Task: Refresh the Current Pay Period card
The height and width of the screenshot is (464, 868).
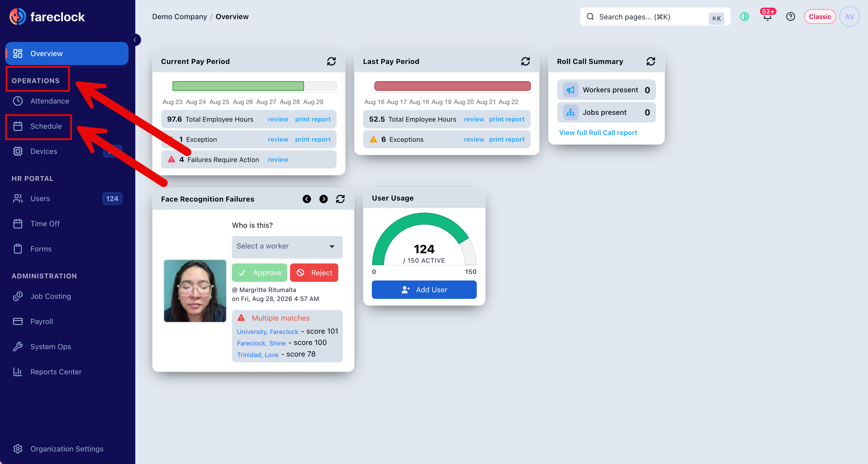Action: tap(331, 61)
